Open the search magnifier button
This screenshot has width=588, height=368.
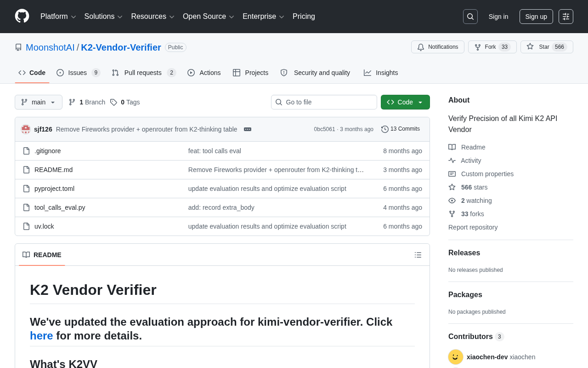click(x=470, y=17)
